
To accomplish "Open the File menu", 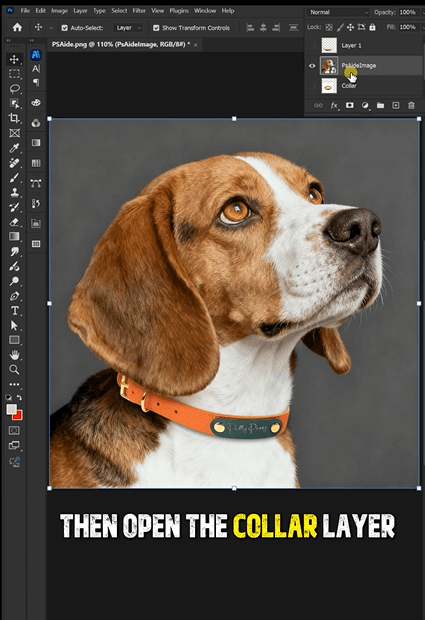I will [25, 11].
